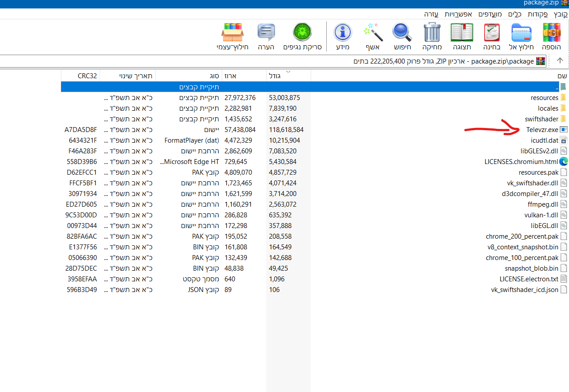Click the size value 53,003,875
This screenshot has width=569, height=392.
284,97
